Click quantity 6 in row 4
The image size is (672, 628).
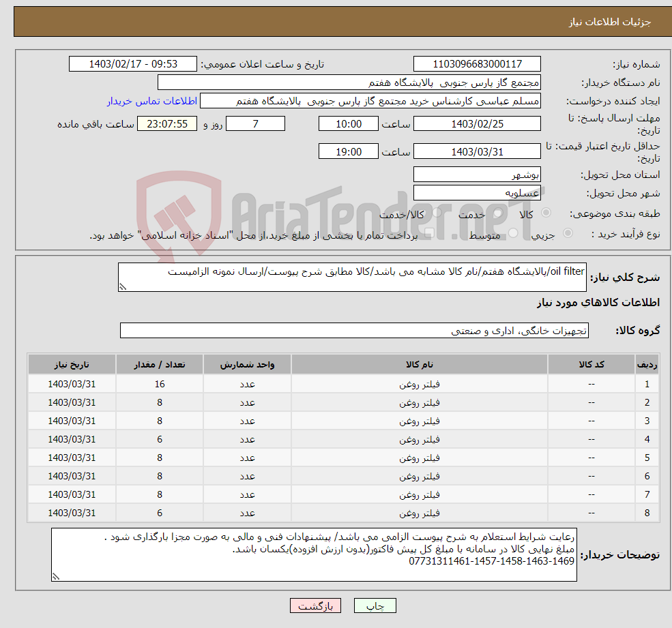coord(160,440)
